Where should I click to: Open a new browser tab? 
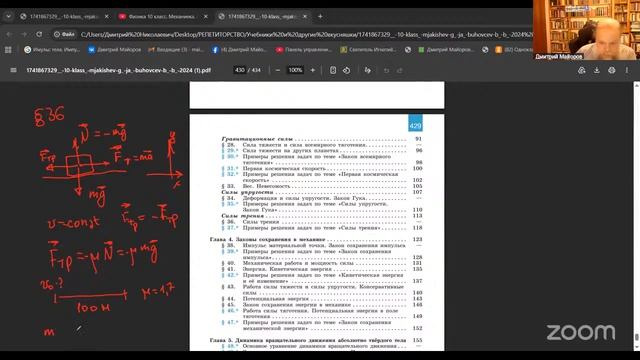click(320, 16)
